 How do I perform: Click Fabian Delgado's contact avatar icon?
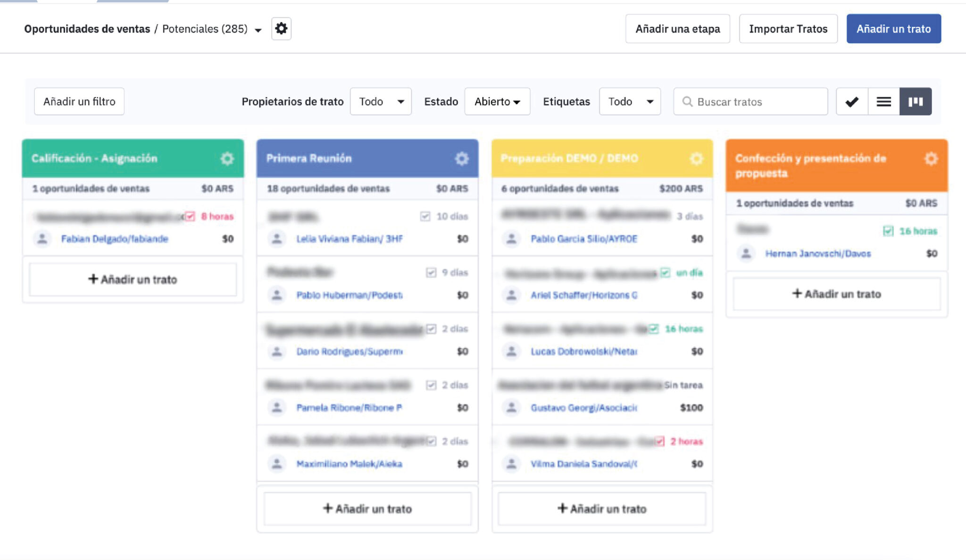(x=42, y=239)
